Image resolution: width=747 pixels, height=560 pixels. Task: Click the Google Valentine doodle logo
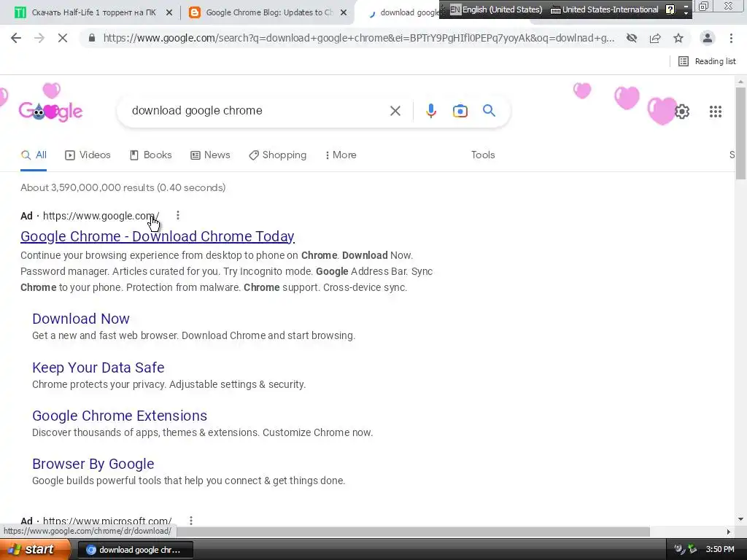coord(50,111)
